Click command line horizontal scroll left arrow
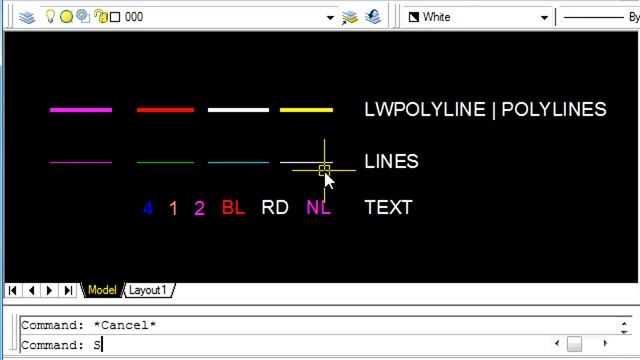Viewport: 640px width, 360px height. coord(557,344)
